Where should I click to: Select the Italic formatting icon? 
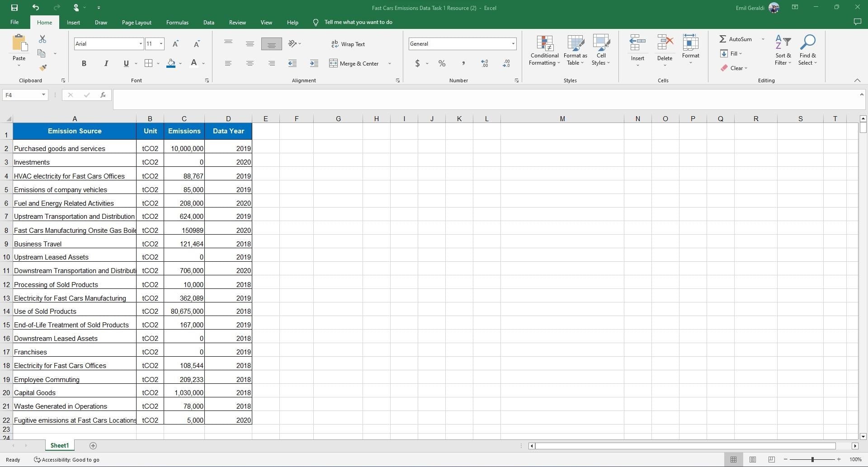106,63
